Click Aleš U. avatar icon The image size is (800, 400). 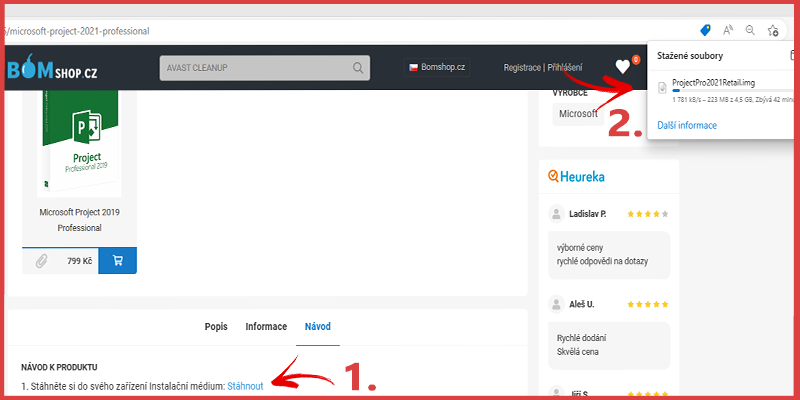click(556, 304)
